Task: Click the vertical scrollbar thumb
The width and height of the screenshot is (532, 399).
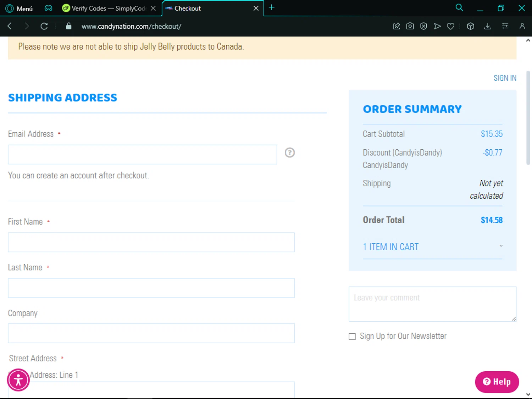Action: coord(528,118)
